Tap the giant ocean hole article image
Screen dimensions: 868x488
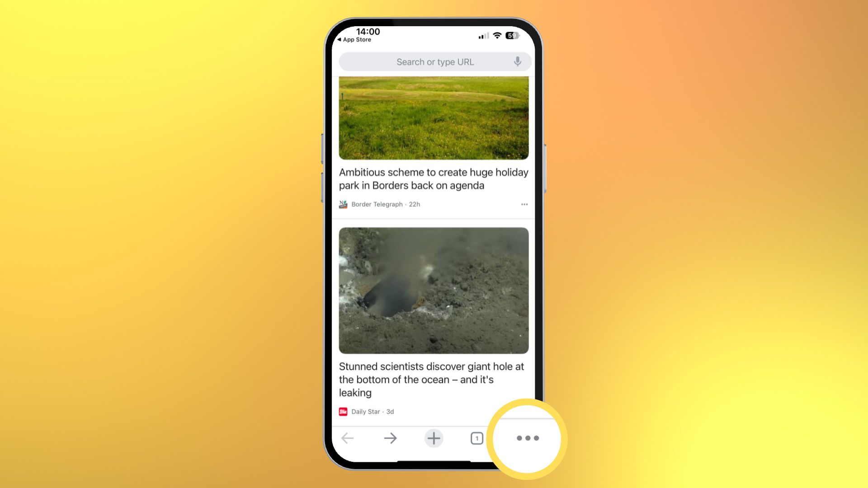click(434, 290)
